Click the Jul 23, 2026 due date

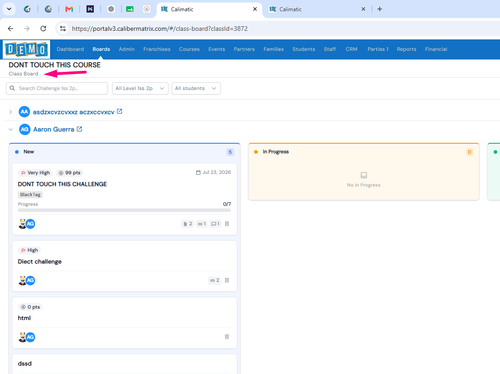[213, 172]
